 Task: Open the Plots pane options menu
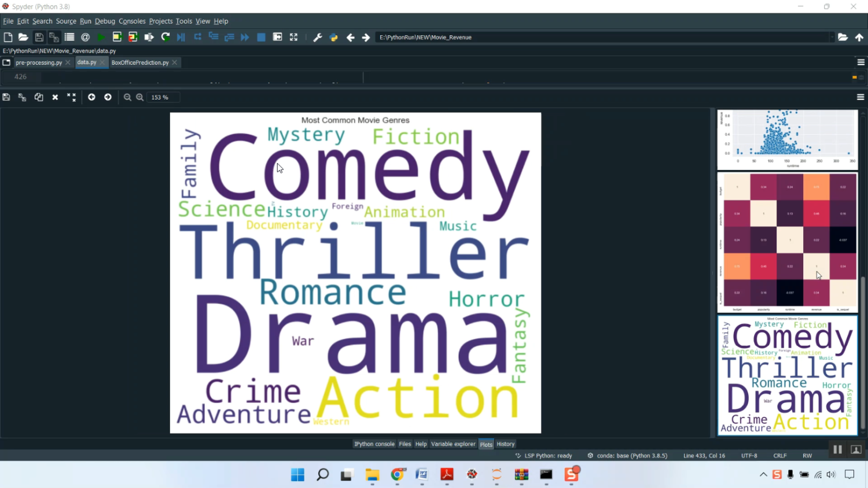coord(860,97)
